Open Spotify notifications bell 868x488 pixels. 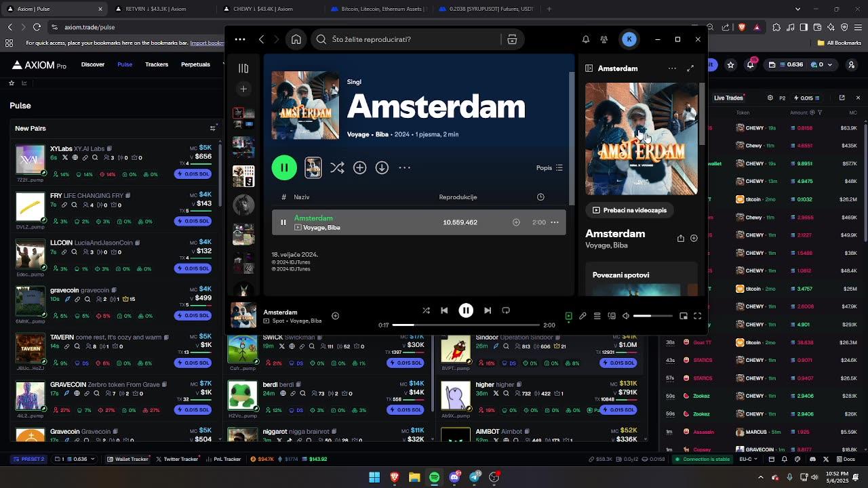tap(586, 39)
